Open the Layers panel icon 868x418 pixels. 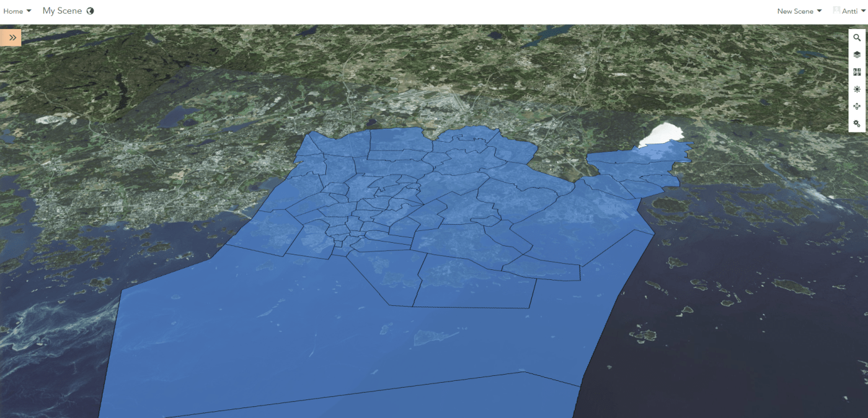click(857, 55)
